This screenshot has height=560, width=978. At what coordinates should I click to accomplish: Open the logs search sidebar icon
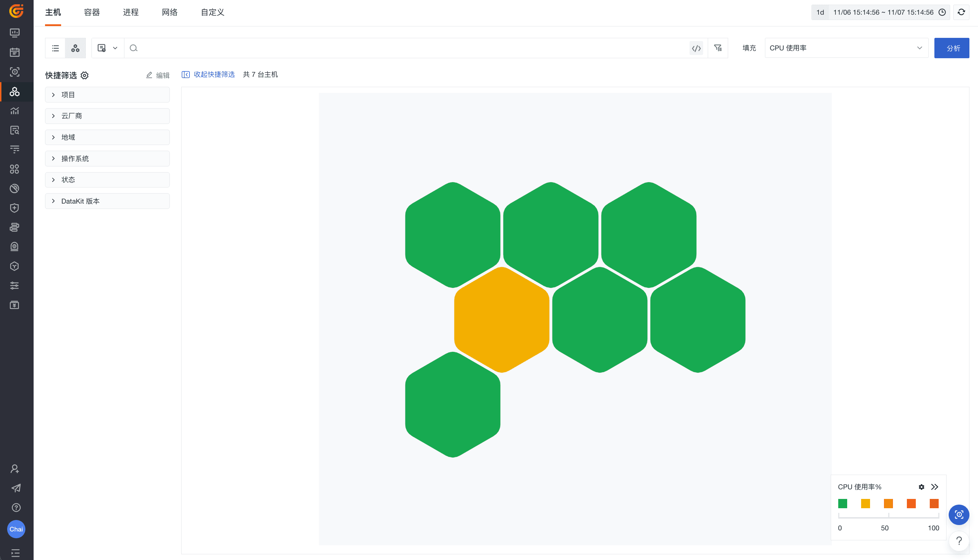point(15,130)
